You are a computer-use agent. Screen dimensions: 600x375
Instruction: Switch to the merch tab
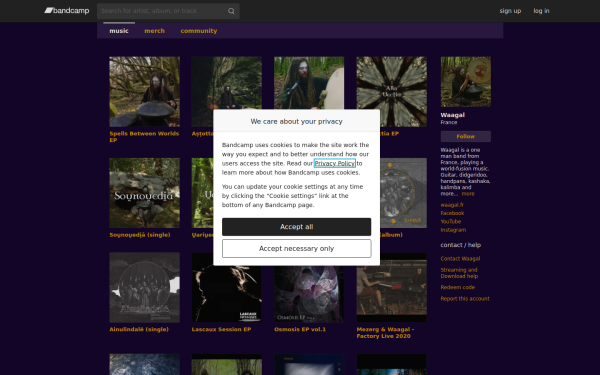[x=155, y=31]
